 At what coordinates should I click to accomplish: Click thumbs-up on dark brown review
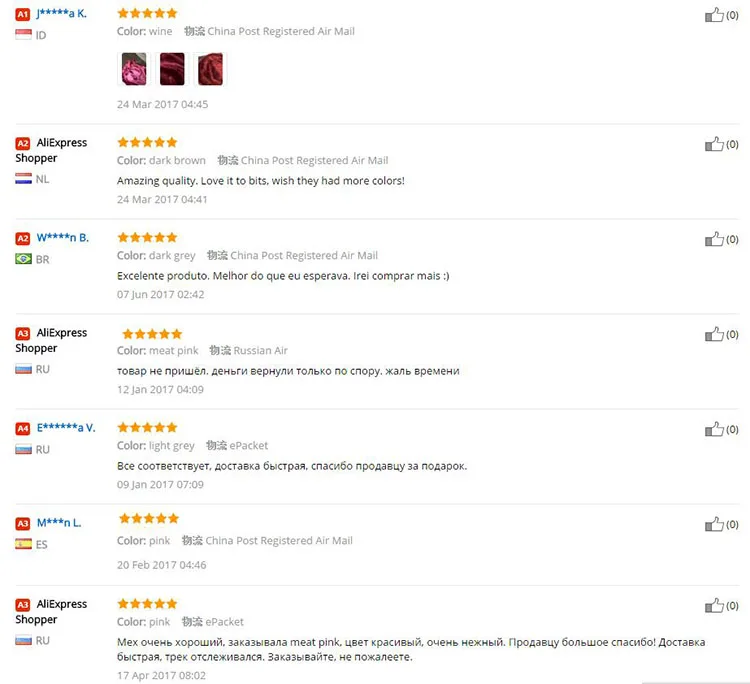pos(714,143)
